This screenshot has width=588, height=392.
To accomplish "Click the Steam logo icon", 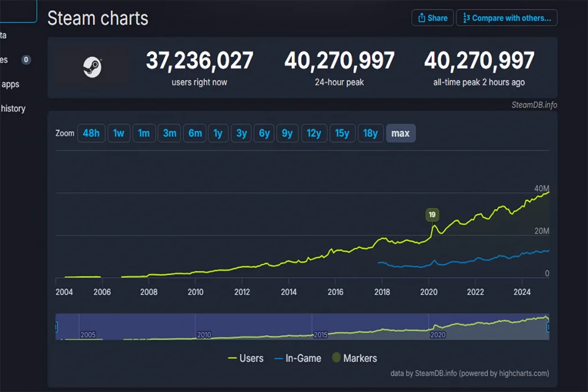I will pyautogui.click(x=92, y=68).
